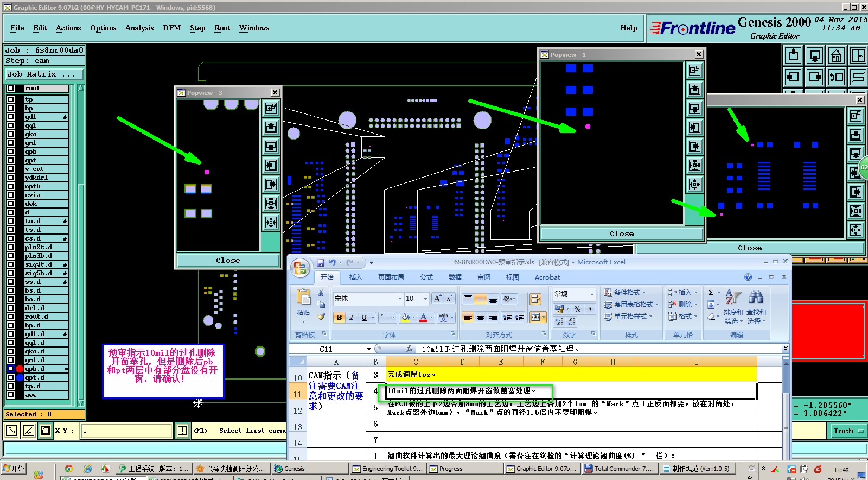
Task: Click pan right icon in main toolbar
Action: (x=815, y=77)
